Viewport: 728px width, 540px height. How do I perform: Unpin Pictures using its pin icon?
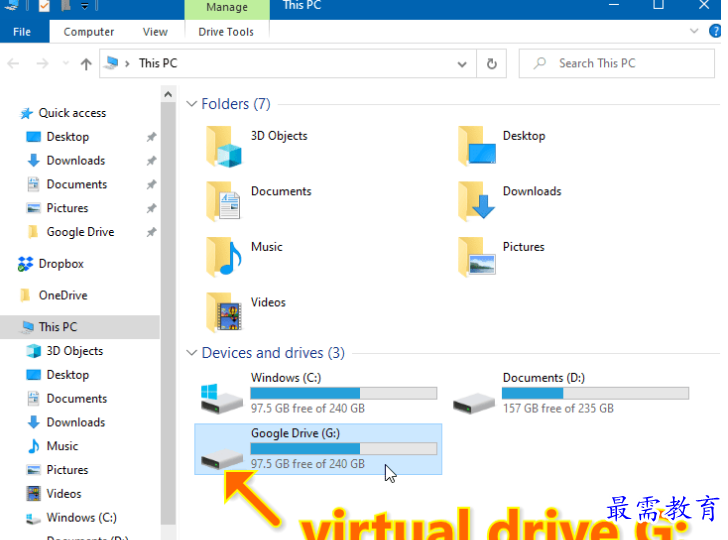point(151,208)
